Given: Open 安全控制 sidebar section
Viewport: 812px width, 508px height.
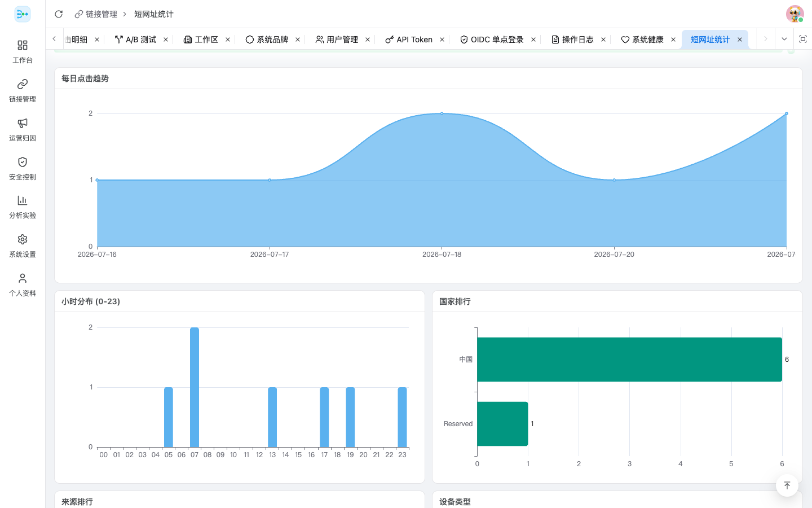Looking at the screenshot, I should coord(23,168).
